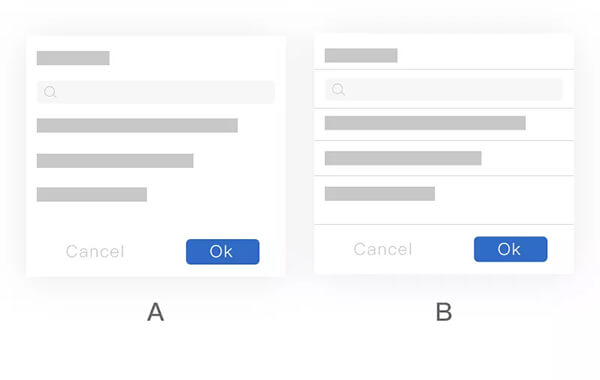Cancel dialog A
The height and width of the screenshot is (380, 600).
coord(95,252)
